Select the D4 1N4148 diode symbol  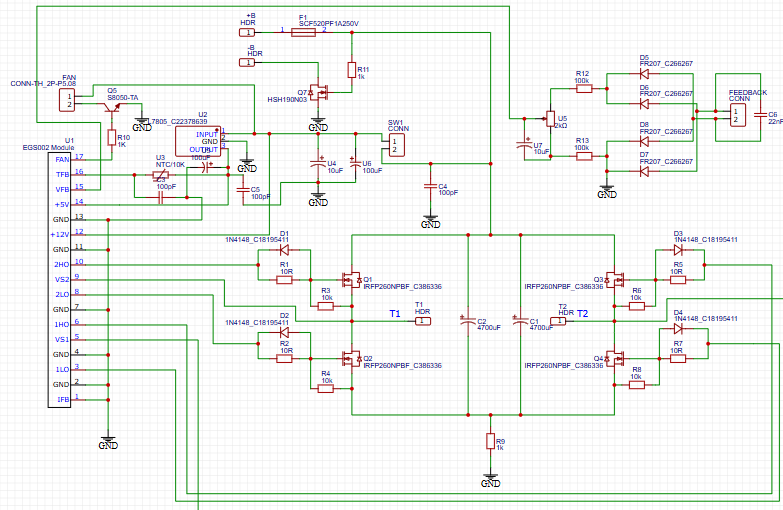(678, 329)
